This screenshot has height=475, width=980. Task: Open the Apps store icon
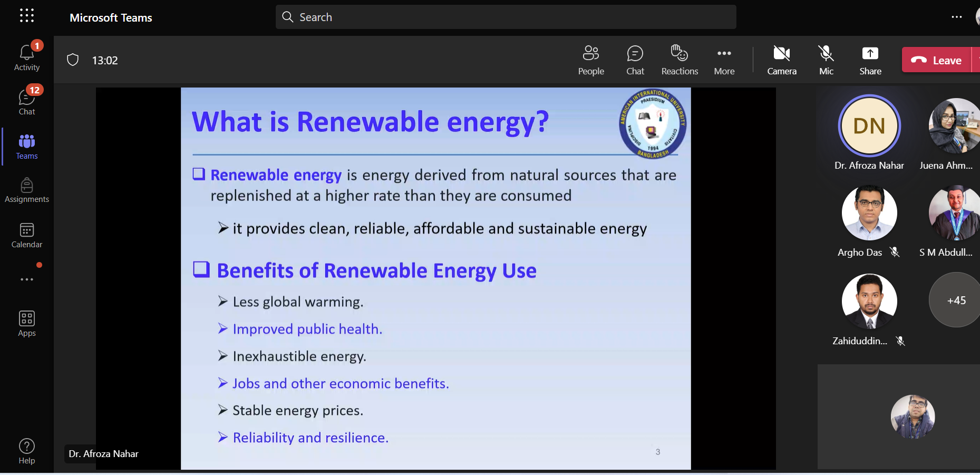click(x=26, y=323)
